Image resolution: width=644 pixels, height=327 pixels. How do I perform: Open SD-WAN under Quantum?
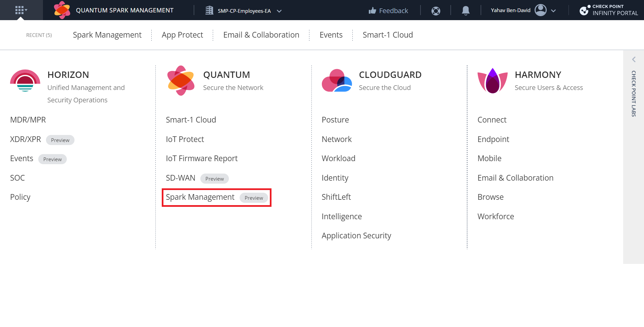click(x=181, y=178)
